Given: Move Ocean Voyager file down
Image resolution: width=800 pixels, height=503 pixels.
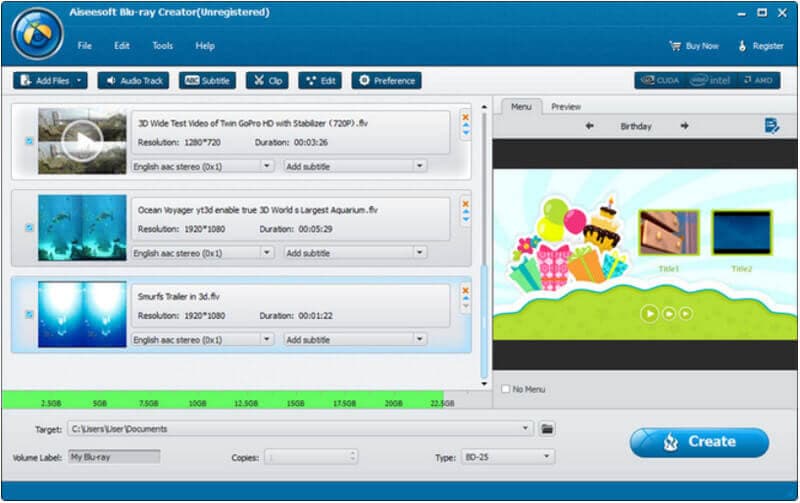Looking at the screenshot, I should [465, 218].
